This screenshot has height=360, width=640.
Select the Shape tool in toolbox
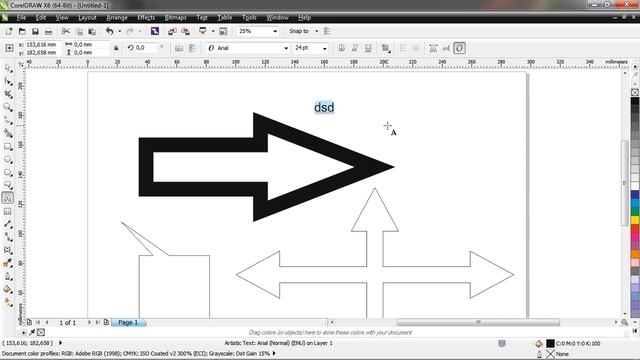point(8,82)
